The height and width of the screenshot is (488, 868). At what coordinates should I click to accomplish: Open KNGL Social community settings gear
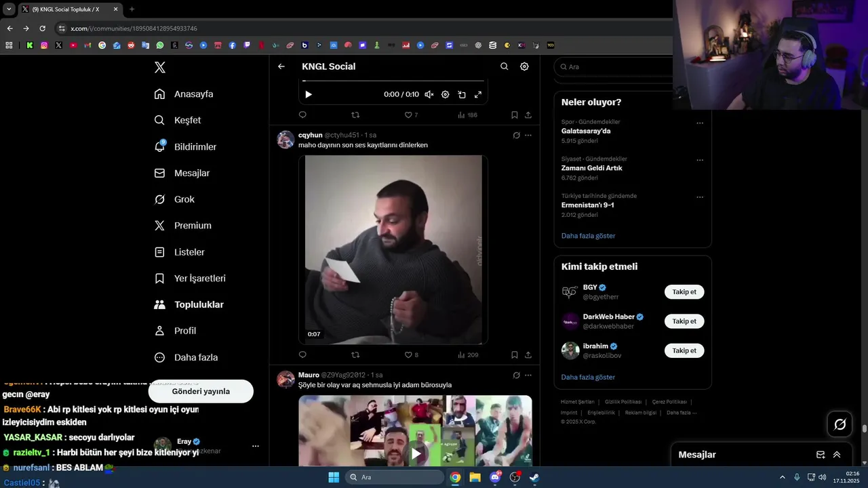(524, 66)
